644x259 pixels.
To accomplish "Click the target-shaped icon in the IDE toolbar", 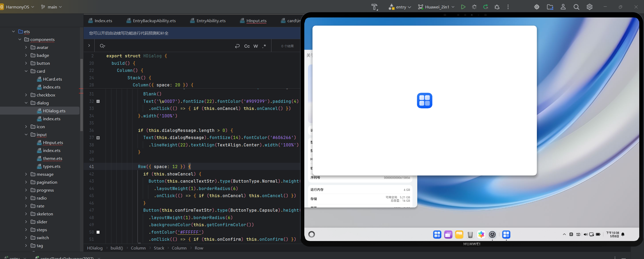I will pos(537,7).
